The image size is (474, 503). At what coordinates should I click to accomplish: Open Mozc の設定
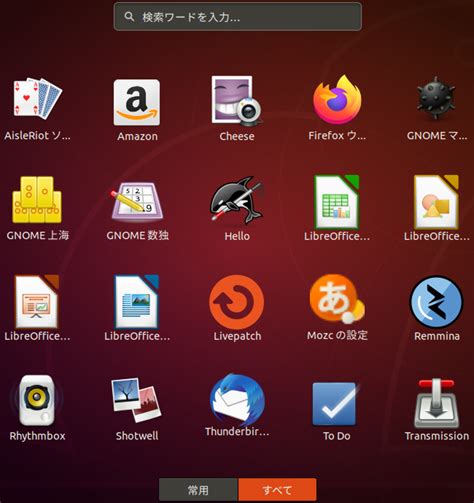[337, 299]
